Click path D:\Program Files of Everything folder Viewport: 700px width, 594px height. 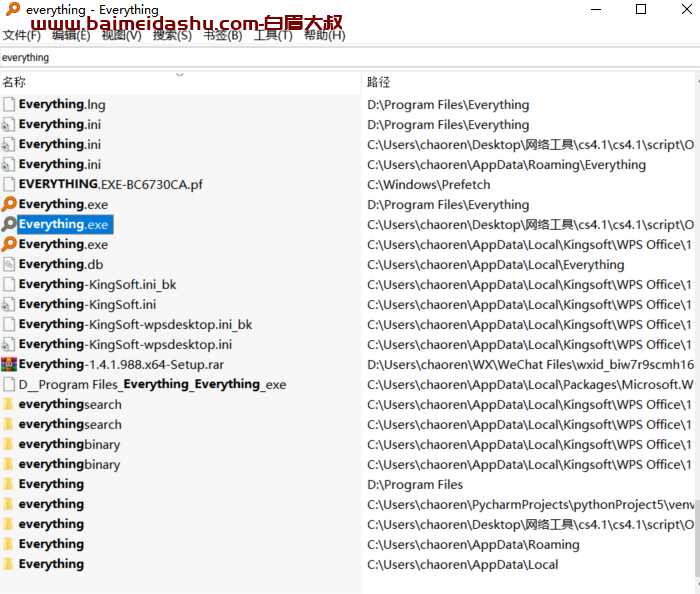click(415, 485)
